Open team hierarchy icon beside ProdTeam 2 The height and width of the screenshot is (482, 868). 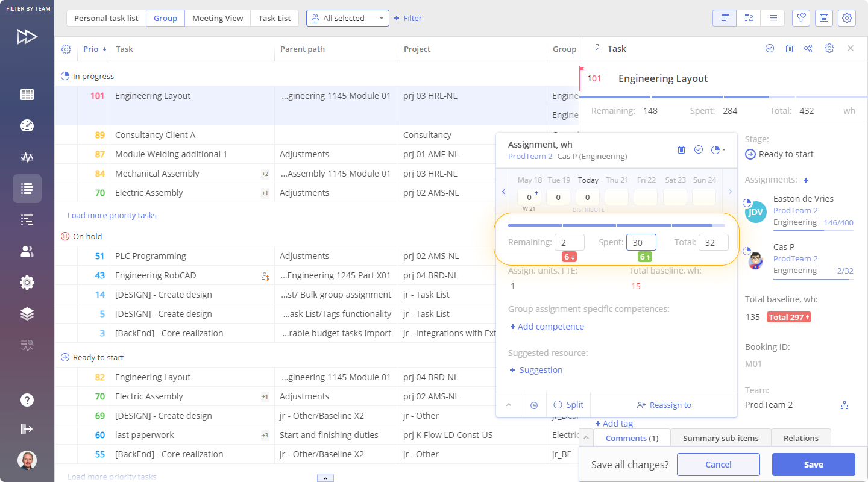coord(844,405)
